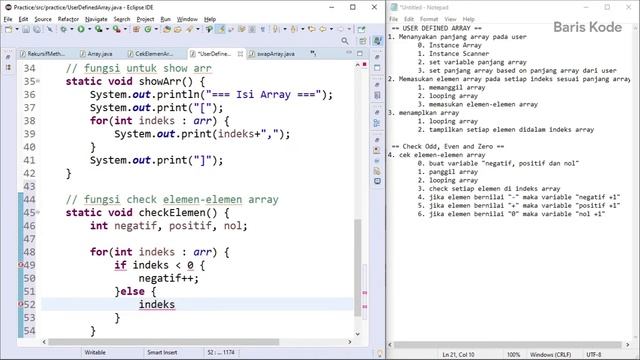Click the editor vertical scrollbar thumb

358,267
